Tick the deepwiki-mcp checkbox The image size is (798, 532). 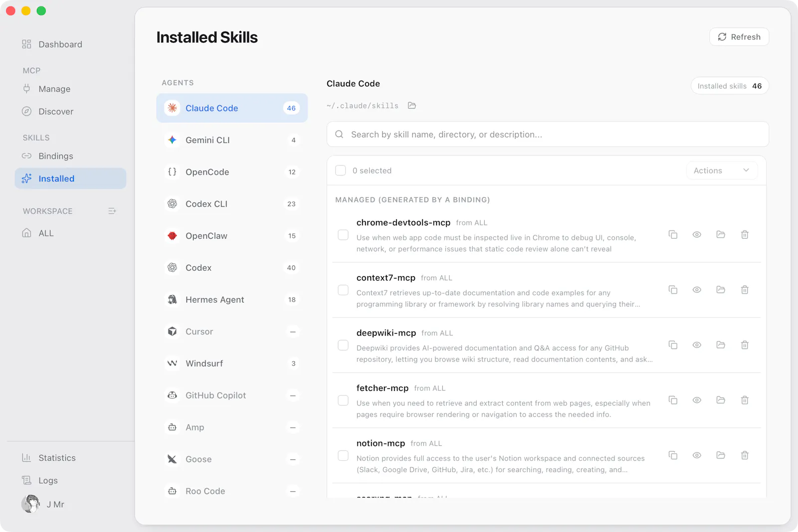pos(343,345)
